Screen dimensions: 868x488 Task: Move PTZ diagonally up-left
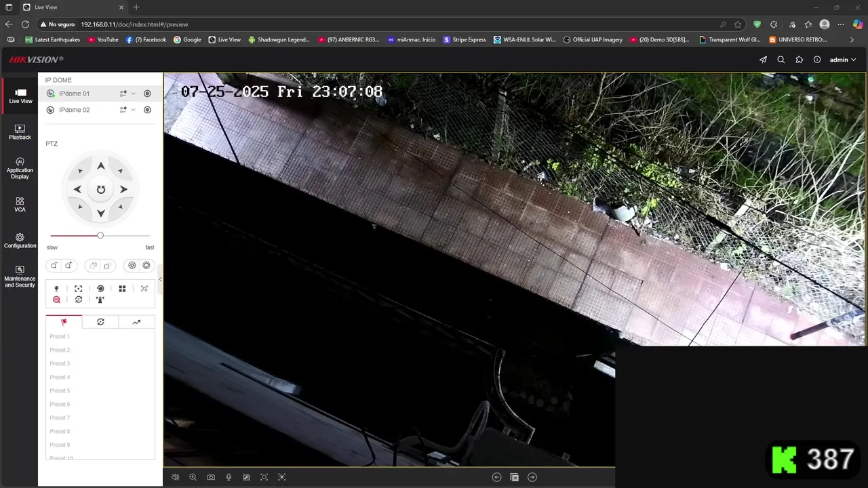pos(81,171)
